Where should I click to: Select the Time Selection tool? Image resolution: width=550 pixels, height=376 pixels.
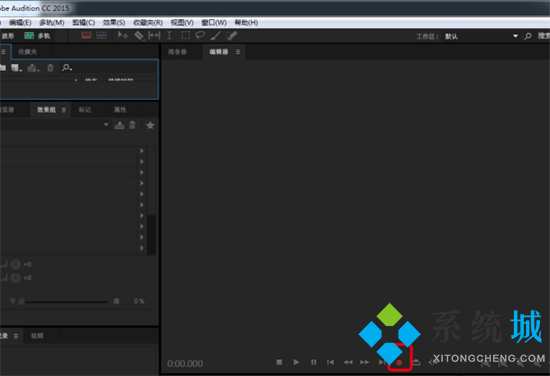(x=169, y=35)
